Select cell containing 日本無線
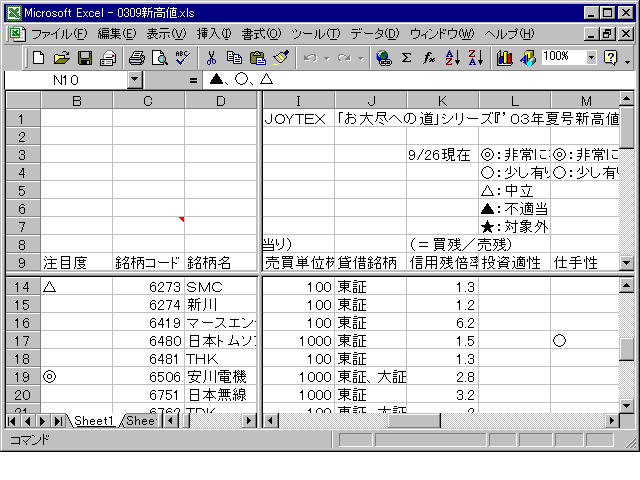Screen dimensions: 640x480 click(x=221, y=395)
